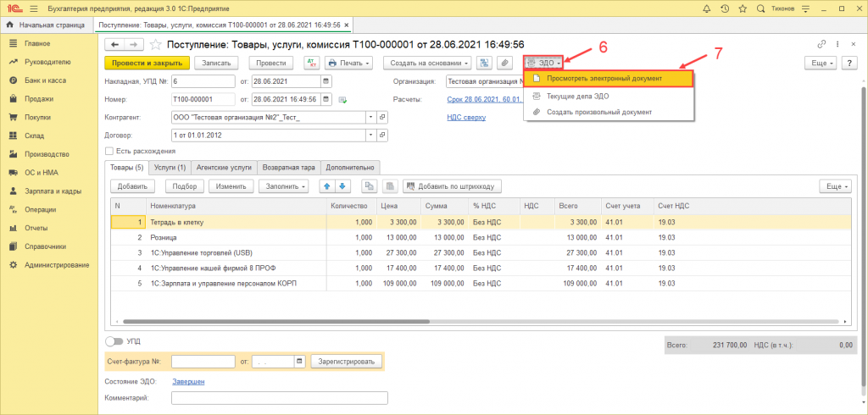Click the copy rows icon
This screenshot has height=415, width=868.
(x=370, y=186)
